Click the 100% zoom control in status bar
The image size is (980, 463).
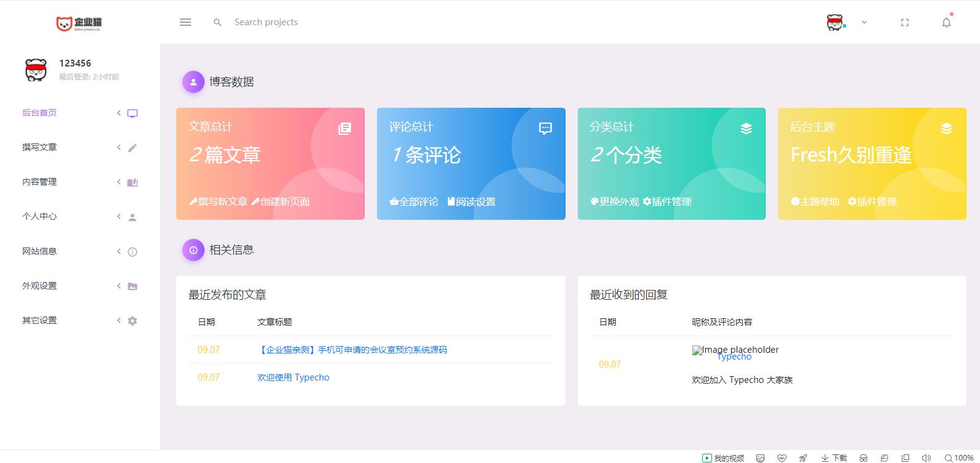click(x=959, y=458)
